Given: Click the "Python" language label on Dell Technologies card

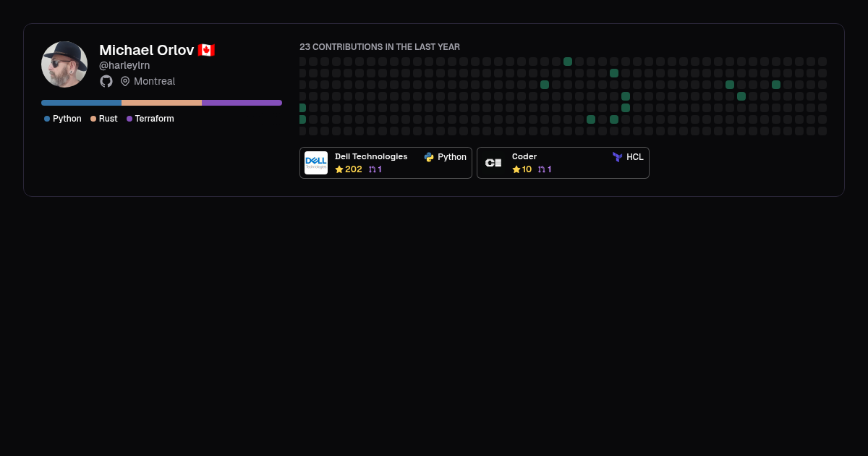Looking at the screenshot, I should point(452,157).
